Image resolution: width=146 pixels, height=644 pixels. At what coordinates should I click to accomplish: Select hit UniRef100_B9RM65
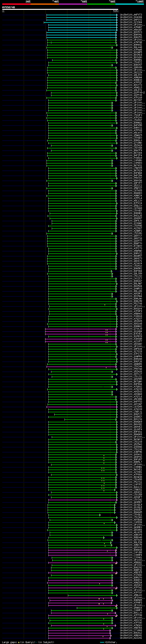131,600
